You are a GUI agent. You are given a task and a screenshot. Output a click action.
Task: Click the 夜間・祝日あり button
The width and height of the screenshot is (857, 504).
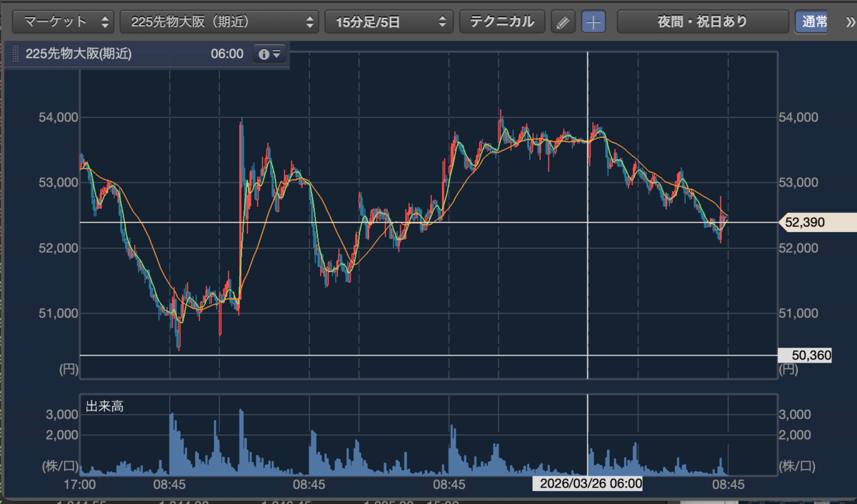pyautogui.click(x=703, y=21)
